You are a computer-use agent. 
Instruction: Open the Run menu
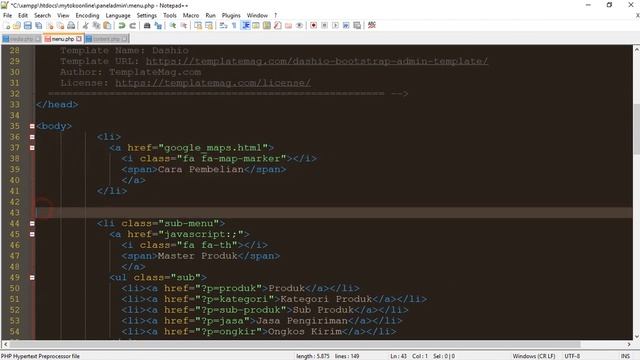211,16
